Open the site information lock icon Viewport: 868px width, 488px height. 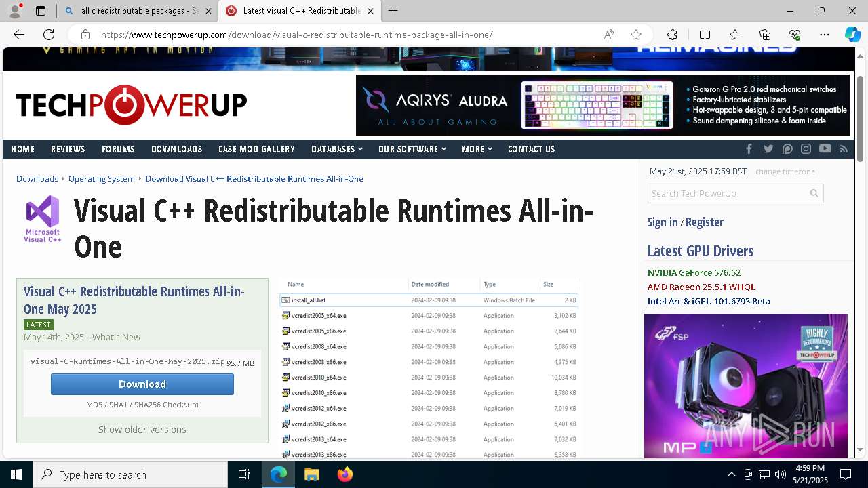(x=85, y=35)
